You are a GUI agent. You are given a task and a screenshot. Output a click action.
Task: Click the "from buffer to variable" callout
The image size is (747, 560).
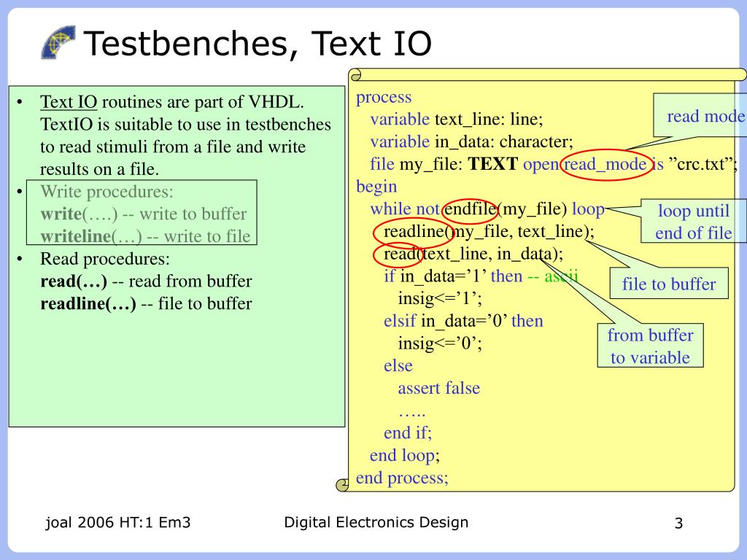(x=650, y=346)
